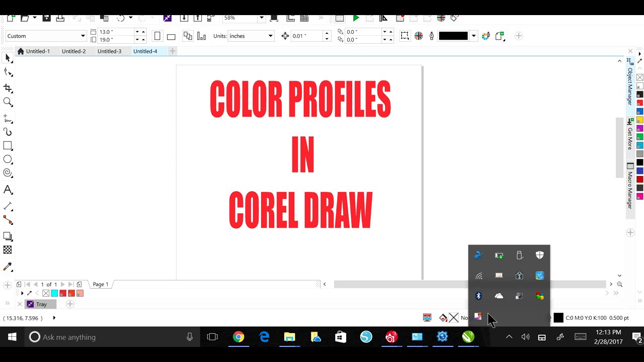Open the Undo history dropdown arrow
644x362 pixels.
[130, 18]
